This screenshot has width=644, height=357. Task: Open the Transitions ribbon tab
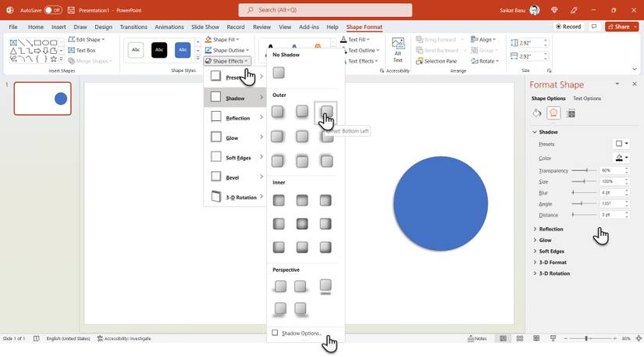[x=133, y=27]
